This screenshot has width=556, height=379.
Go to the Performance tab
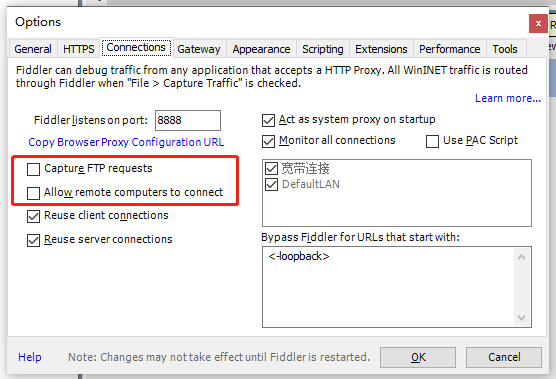450,49
